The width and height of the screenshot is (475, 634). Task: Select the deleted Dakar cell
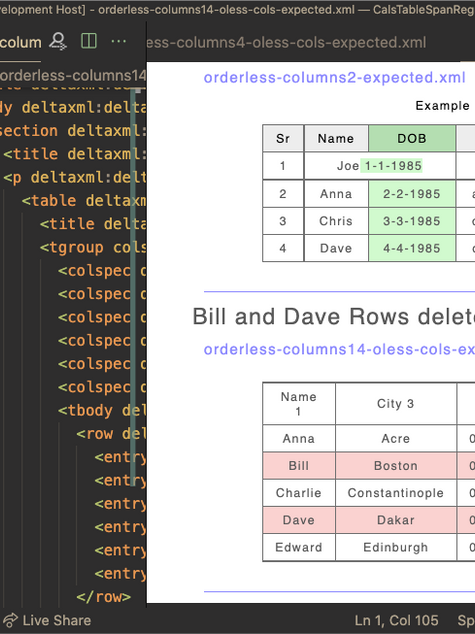click(x=396, y=520)
